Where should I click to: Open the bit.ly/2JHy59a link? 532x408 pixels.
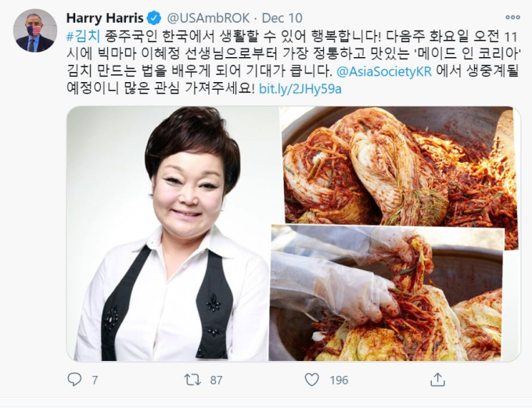point(300,89)
